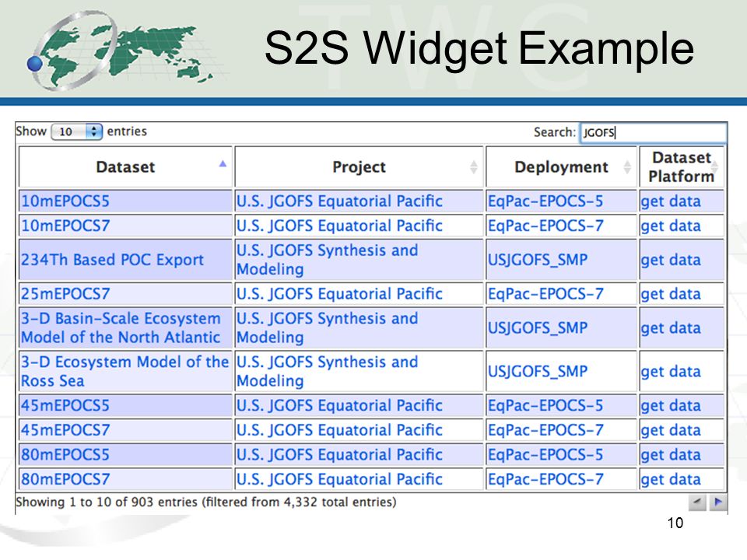This screenshot has height=560, width=747.
Task: Click get data for 234Th Based POC Export
Action: pyautogui.click(x=671, y=260)
